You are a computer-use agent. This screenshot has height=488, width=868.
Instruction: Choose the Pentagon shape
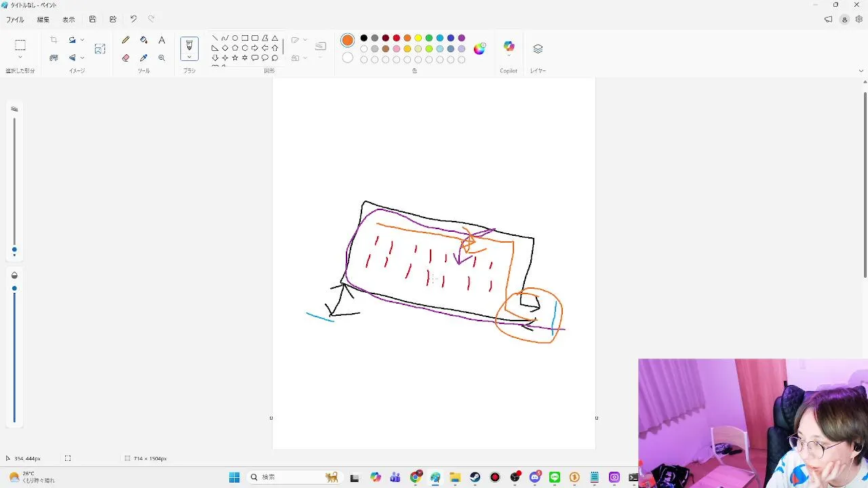pyautogui.click(x=235, y=48)
